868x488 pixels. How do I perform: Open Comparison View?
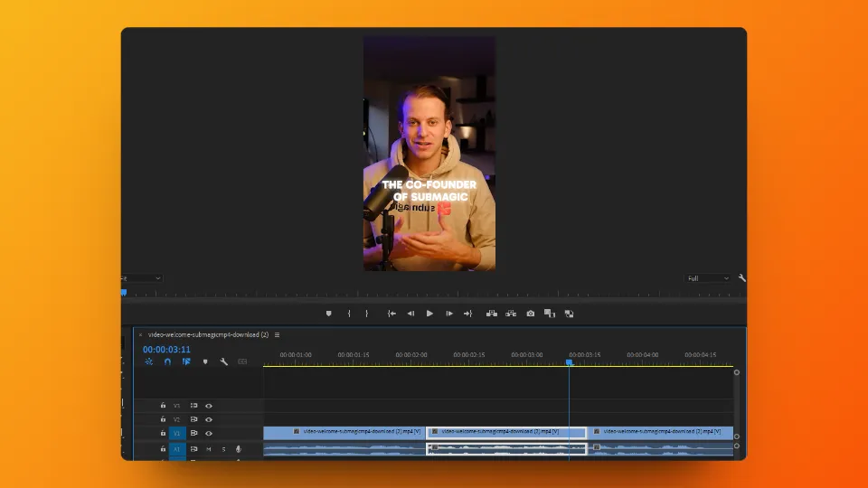(550, 314)
